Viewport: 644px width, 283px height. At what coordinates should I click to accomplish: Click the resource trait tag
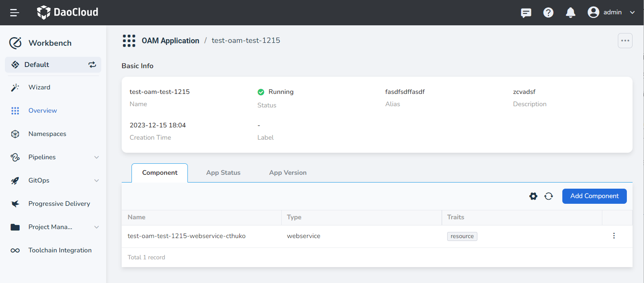(x=462, y=236)
